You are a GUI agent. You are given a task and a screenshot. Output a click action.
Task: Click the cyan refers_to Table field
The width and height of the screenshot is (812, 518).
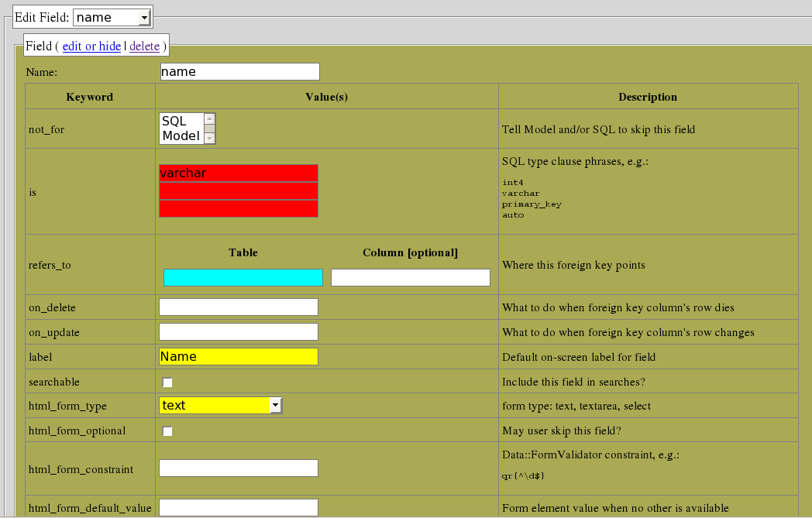coord(243,277)
